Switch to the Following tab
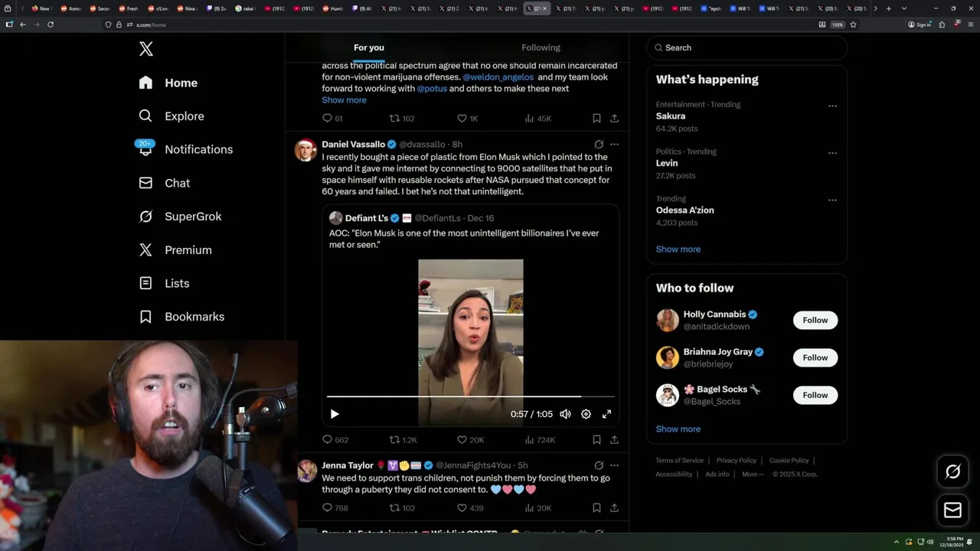Image resolution: width=980 pixels, height=551 pixels. pyautogui.click(x=541, y=47)
